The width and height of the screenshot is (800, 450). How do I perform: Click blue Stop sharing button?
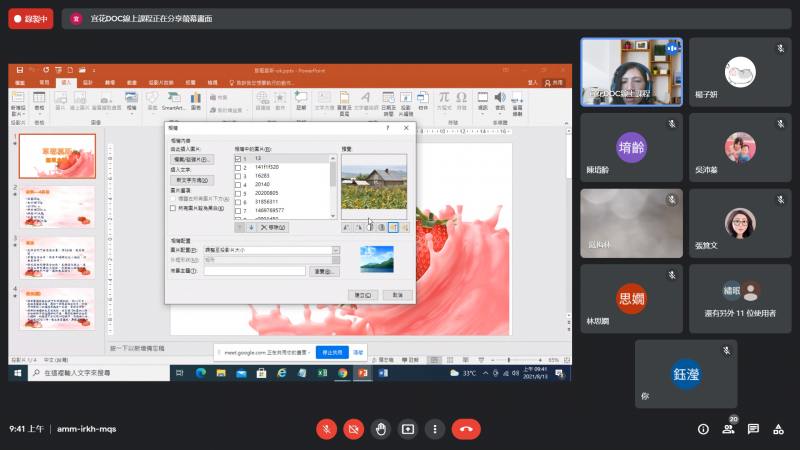(332, 353)
